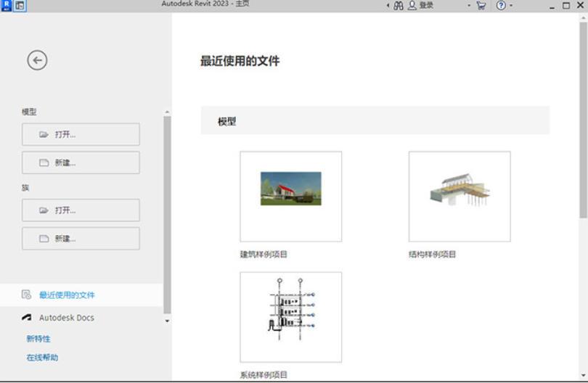Click the new file icon in 族 新建 button
Image resolution: width=588 pixels, height=383 pixels.
(x=44, y=239)
